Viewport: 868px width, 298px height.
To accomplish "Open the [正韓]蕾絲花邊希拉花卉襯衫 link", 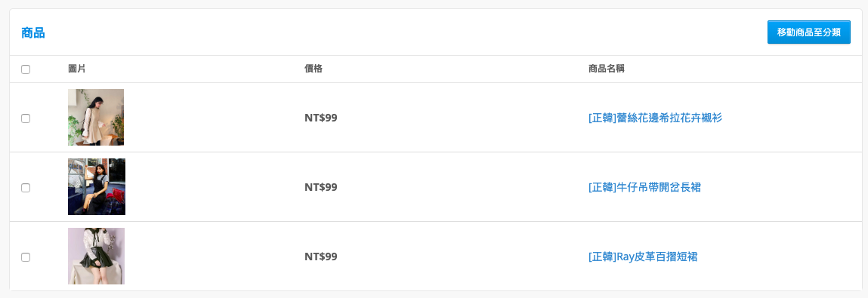I will (x=656, y=118).
